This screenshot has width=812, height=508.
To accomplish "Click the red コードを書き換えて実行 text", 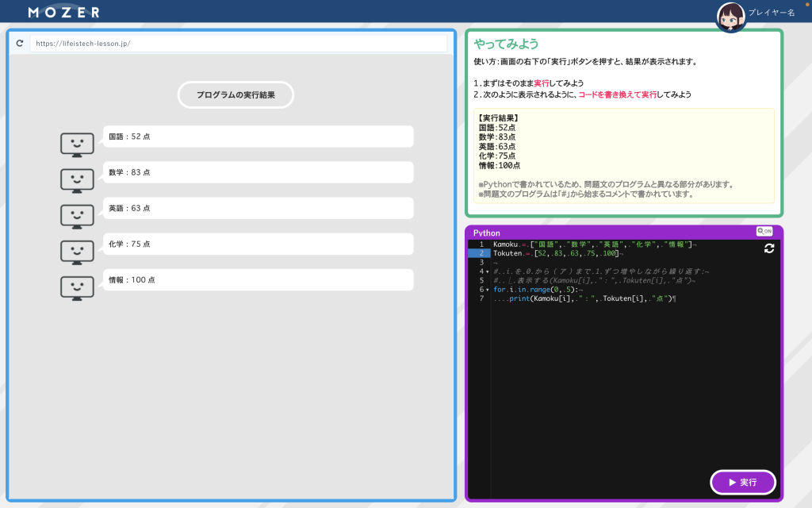I will click(617, 94).
